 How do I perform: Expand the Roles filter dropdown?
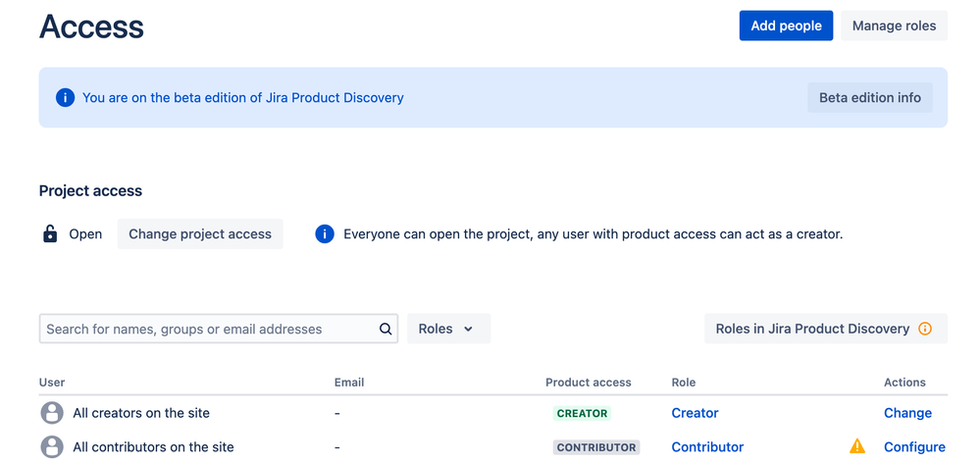click(448, 329)
